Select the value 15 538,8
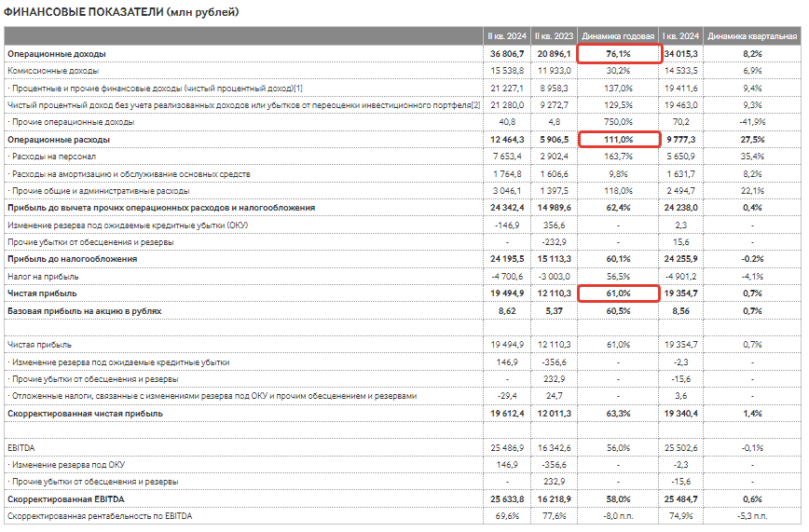The image size is (809, 532). click(x=507, y=71)
